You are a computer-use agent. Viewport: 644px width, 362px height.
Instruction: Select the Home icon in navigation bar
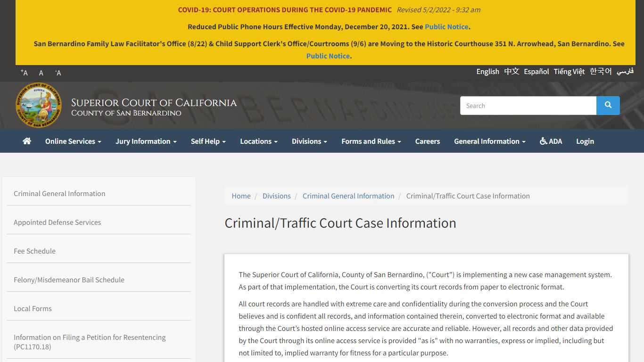click(26, 141)
